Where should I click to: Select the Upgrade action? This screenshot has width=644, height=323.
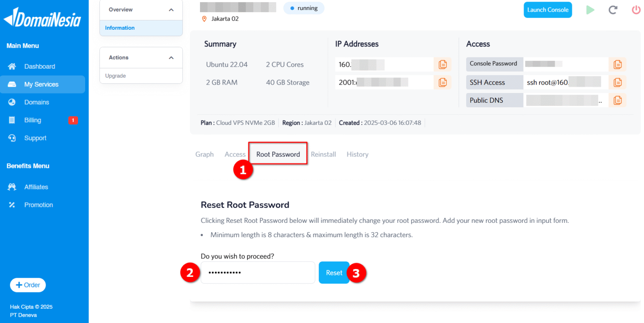115,76
